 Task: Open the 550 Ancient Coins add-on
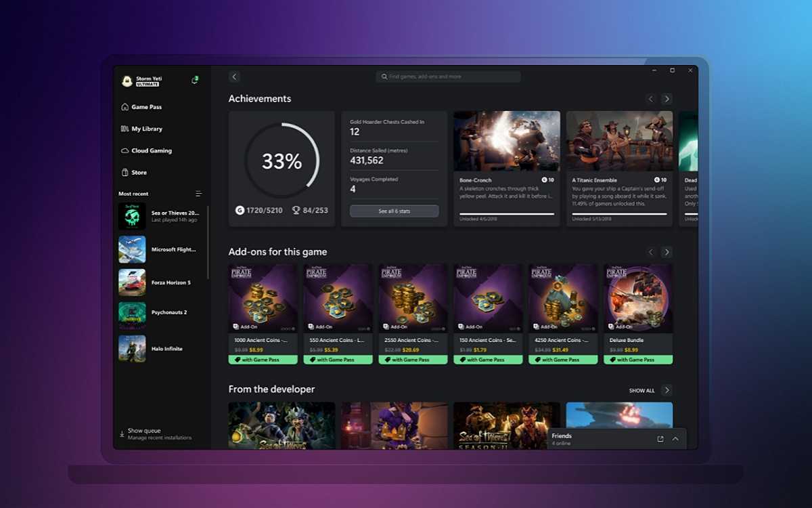(338, 314)
